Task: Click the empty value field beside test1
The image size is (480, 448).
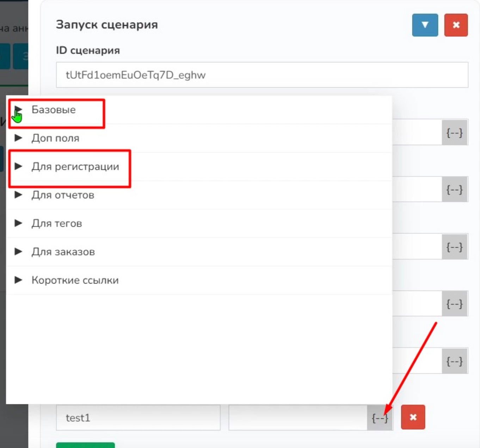Action: point(297,418)
